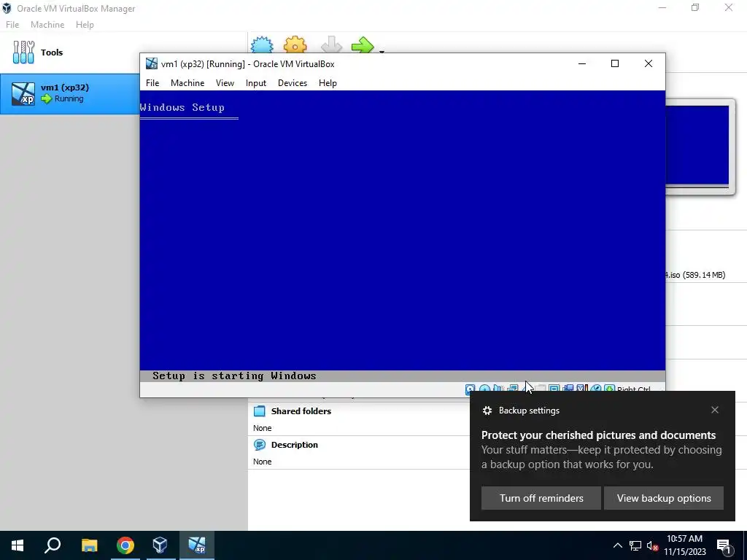Click the grey Discard arrow in Manager toolbar
Image resolution: width=747 pixels, height=560 pixels.
(x=331, y=44)
